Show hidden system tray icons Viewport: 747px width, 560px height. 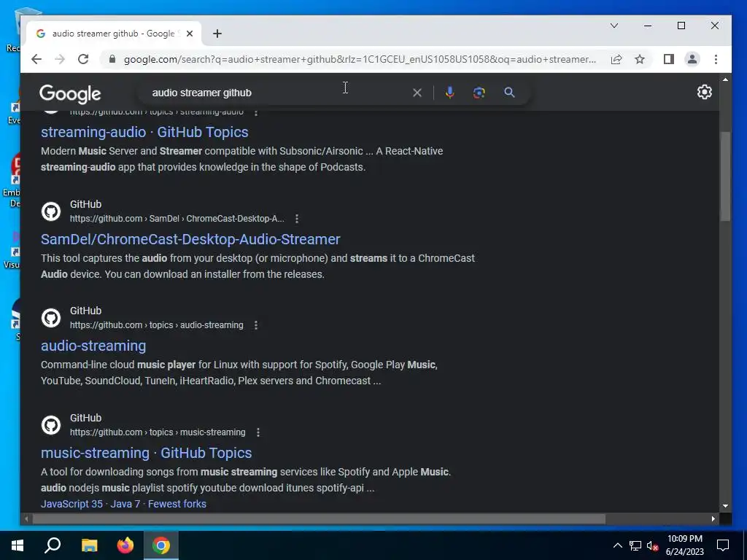[617, 545]
